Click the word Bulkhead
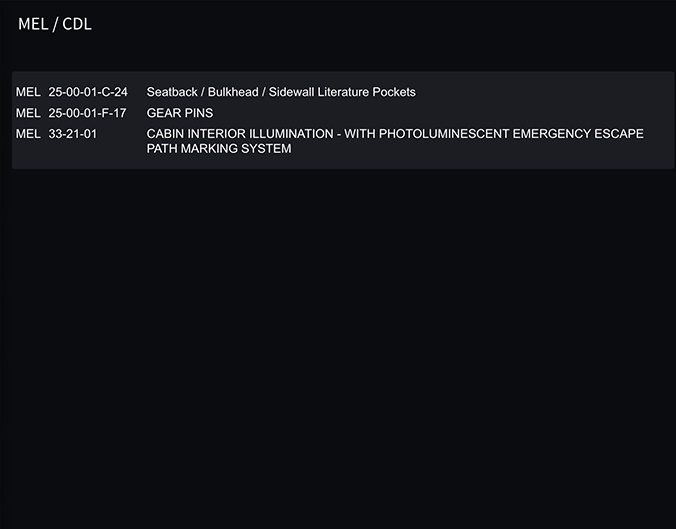Viewport: 676px width, 529px height. point(233,92)
